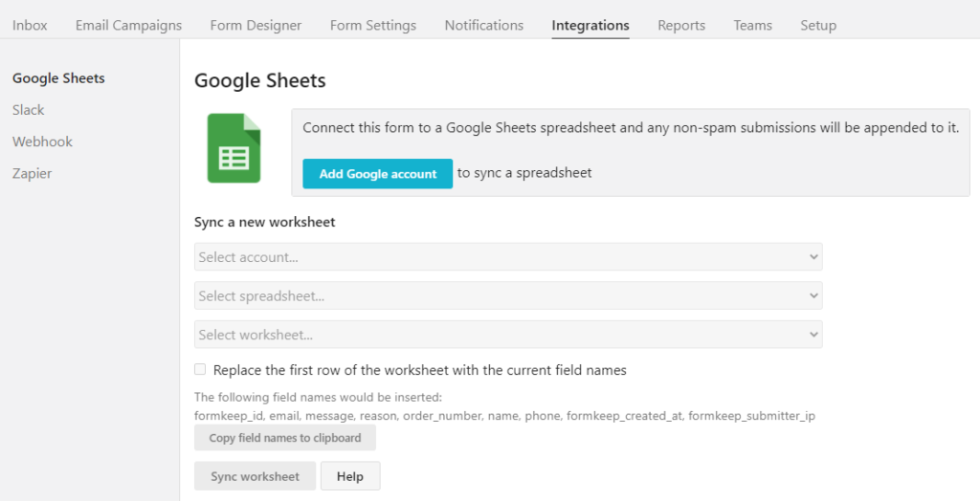
Task: Go to the Form Designer tab
Action: [x=256, y=25]
